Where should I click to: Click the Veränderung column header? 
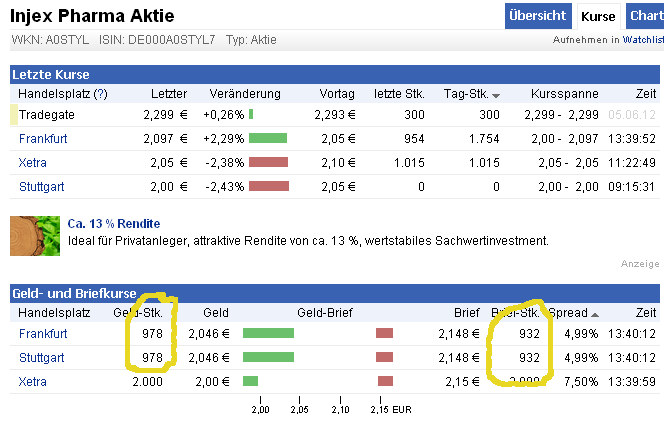coord(241,93)
